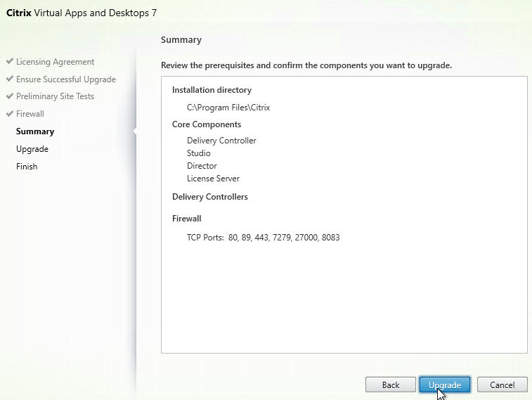Select the Ensure Successful Upgrade step
Image resolution: width=532 pixels, height=400 pixels.
66,79
